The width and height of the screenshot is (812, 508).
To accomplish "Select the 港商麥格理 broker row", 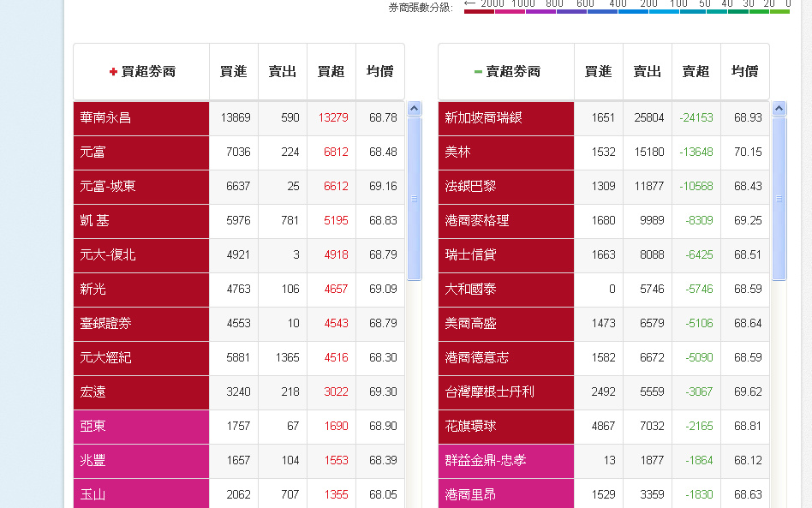I will pos(603,221).
